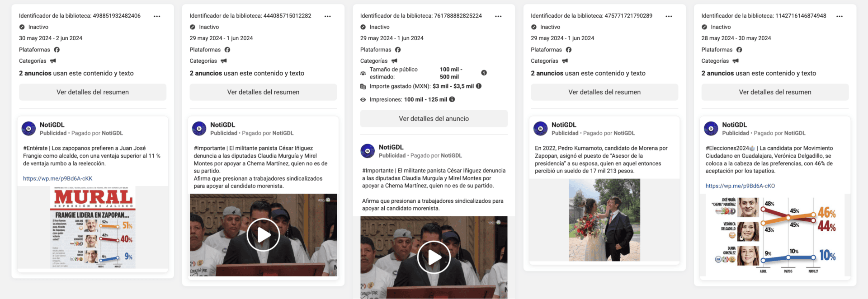Click megaphone category icon in card 444085715012282

224,61
